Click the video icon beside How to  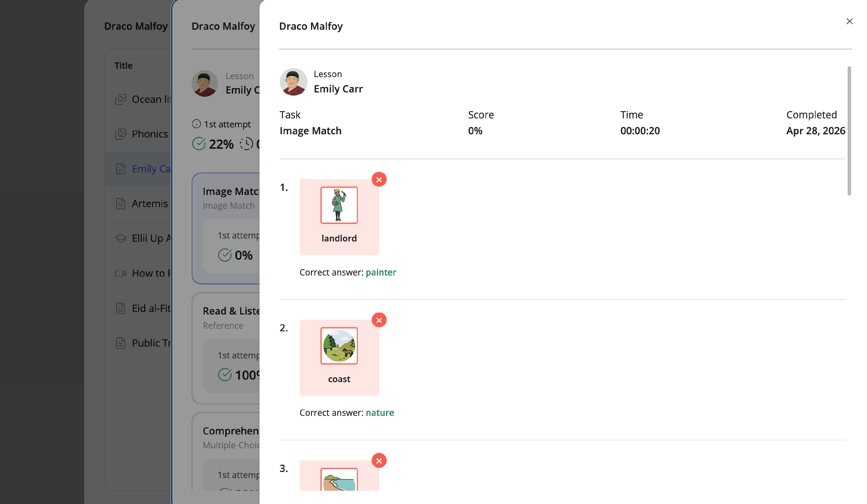pyautogui.click(x=121, y=273)
